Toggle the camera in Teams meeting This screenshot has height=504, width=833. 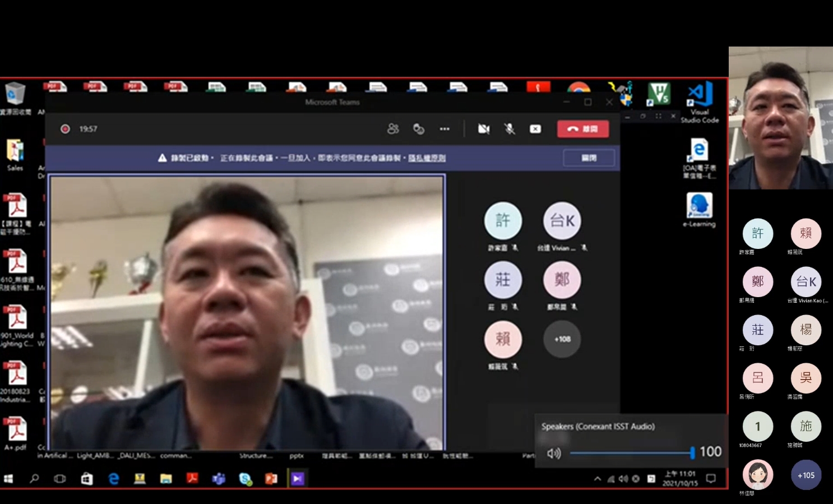click(484, 129)
